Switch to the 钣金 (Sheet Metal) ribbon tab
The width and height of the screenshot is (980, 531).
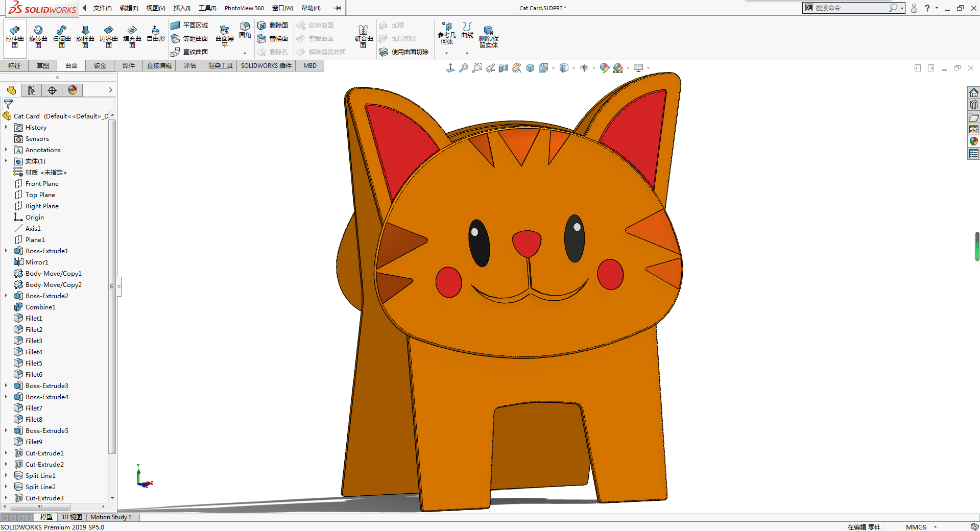click(x=100, y=66)
